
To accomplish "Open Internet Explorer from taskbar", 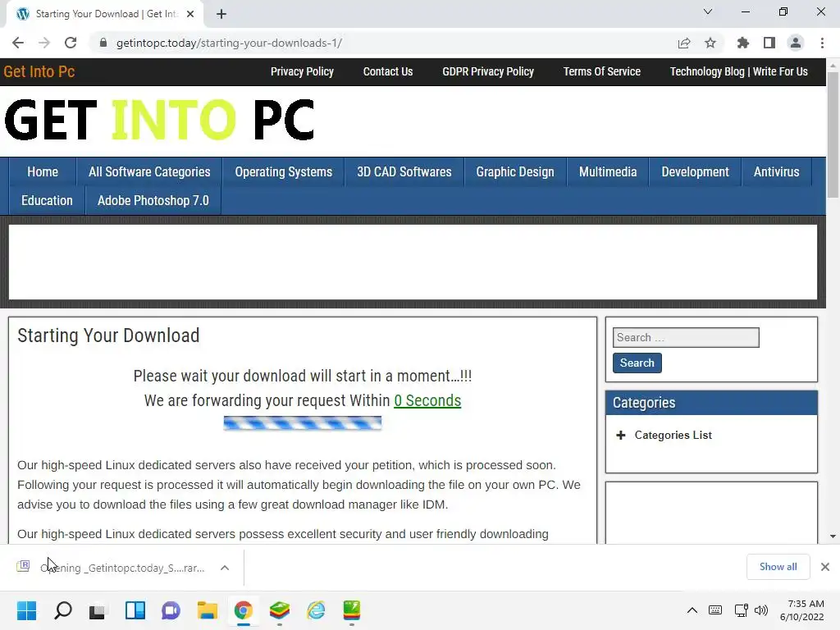I will coord(316,610).
